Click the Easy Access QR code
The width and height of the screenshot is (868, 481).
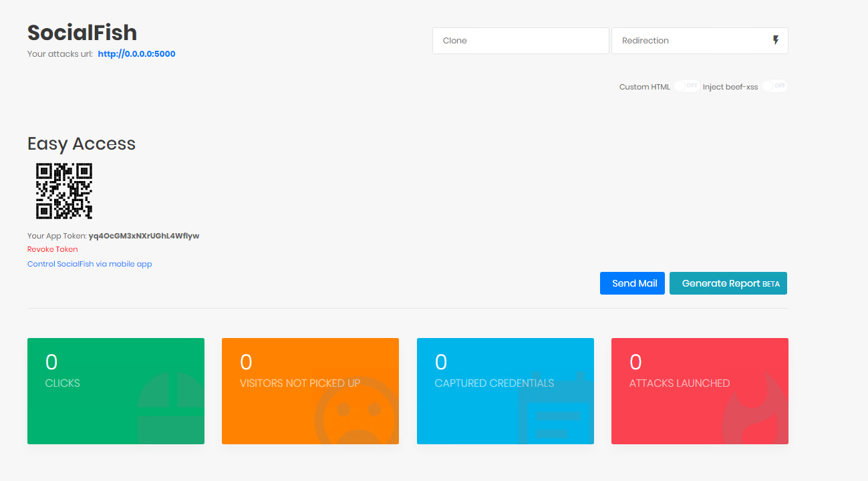64,191
